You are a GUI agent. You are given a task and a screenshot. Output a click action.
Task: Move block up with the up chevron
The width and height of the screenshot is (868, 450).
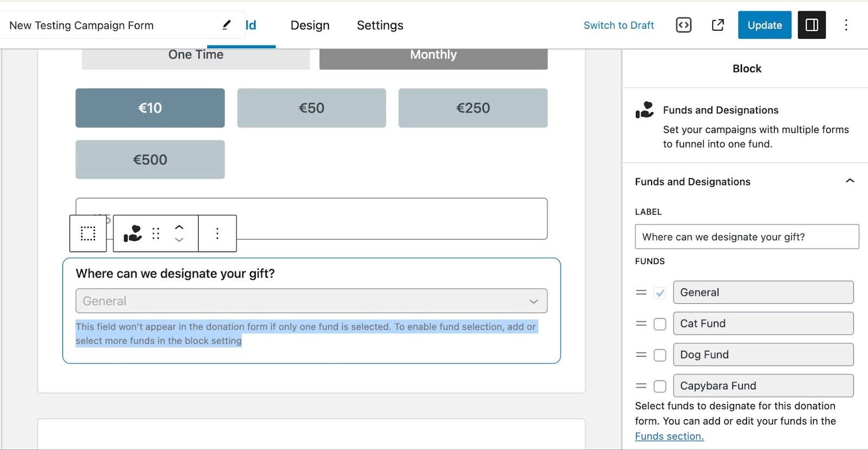(179, 228)
